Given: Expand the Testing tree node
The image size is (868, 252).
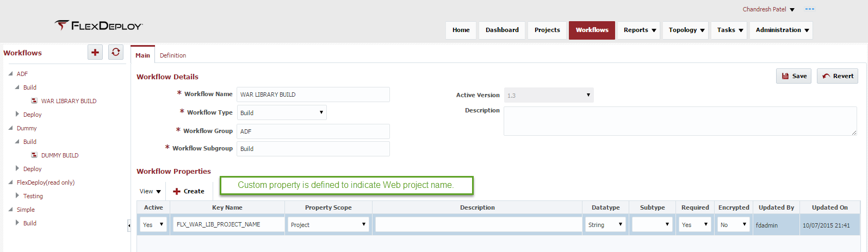Looking at the screenshot, I should click(17, 196).
